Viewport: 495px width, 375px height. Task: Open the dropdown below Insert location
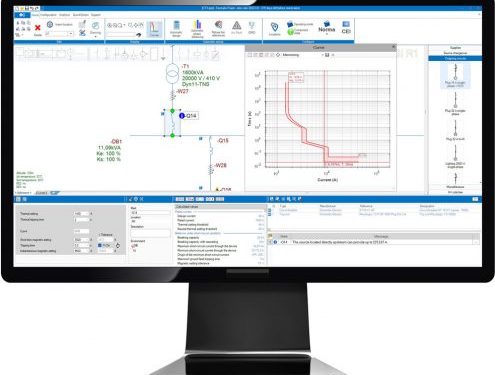[59, 34]
